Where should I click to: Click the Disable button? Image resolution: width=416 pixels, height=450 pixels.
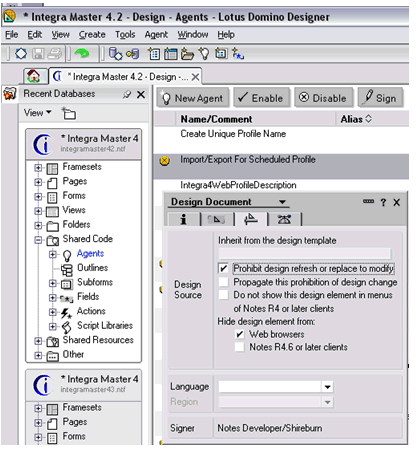pyautogui.click(x=323, y=98)
